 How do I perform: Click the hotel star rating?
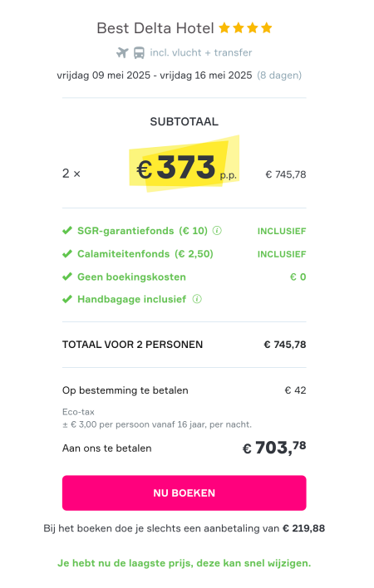pyautogui.click(x=245, y=27)
